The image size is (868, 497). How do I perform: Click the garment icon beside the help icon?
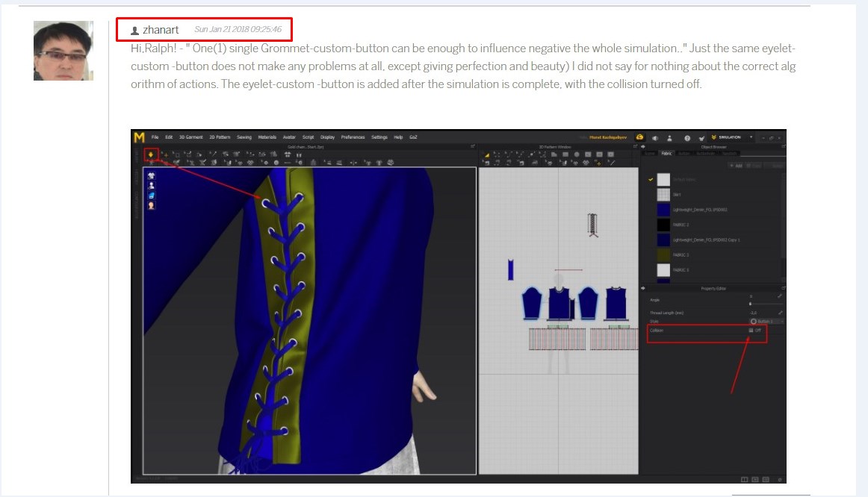click(x=701, y=137)
